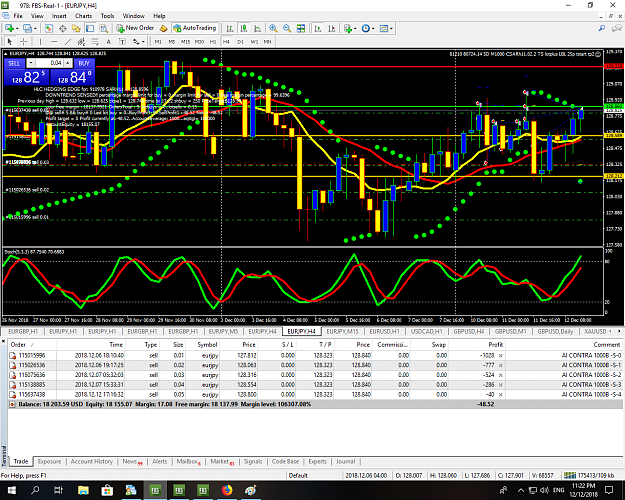Select the equidistant channel tool
This screenshot has width=625, height=500.
pyautogui.click(x=81, y=41)
